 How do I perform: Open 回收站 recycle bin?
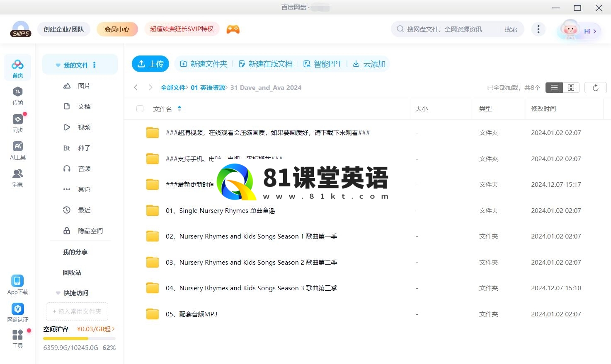tap(72, 272)
